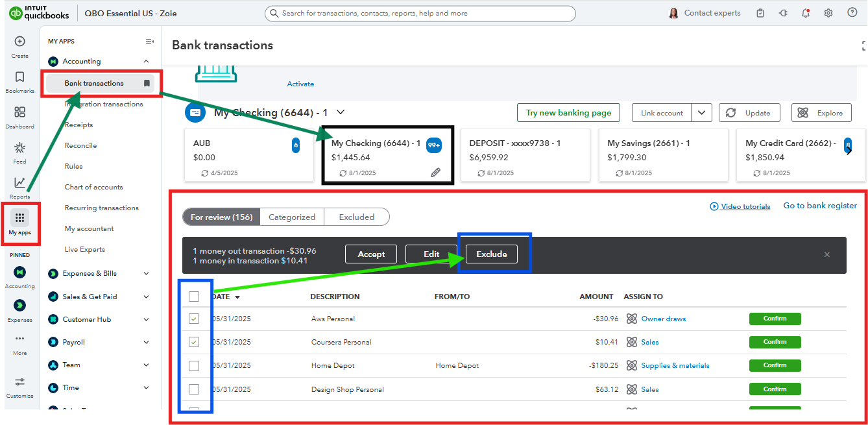The width and height of the screenshot is (868, 425).
Task: Collapse the My Apps menu panel icon
Action: tap(150, 42)
